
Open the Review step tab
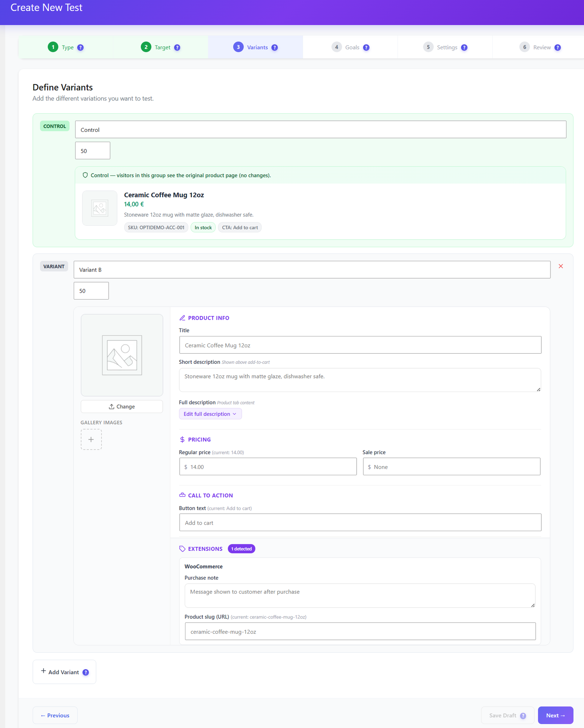[x=539, y=47]
